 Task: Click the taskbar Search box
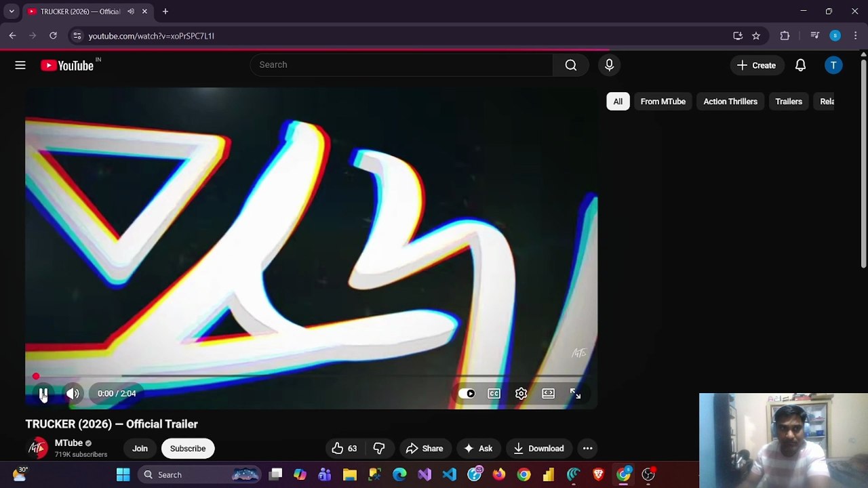200,475
